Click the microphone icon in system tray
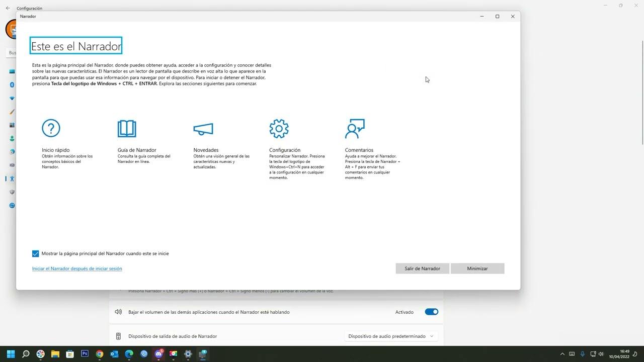644x362 pixels. pos(583,354)
